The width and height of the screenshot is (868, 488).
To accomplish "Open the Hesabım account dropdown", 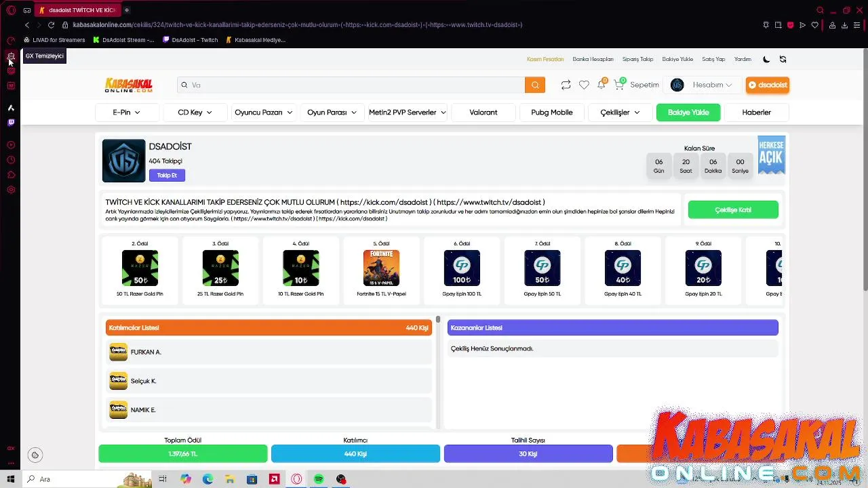I will point(702,85).
